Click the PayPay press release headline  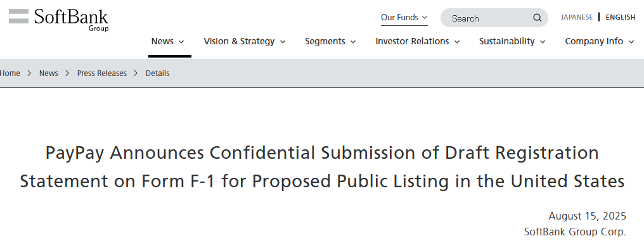(322, 167)
